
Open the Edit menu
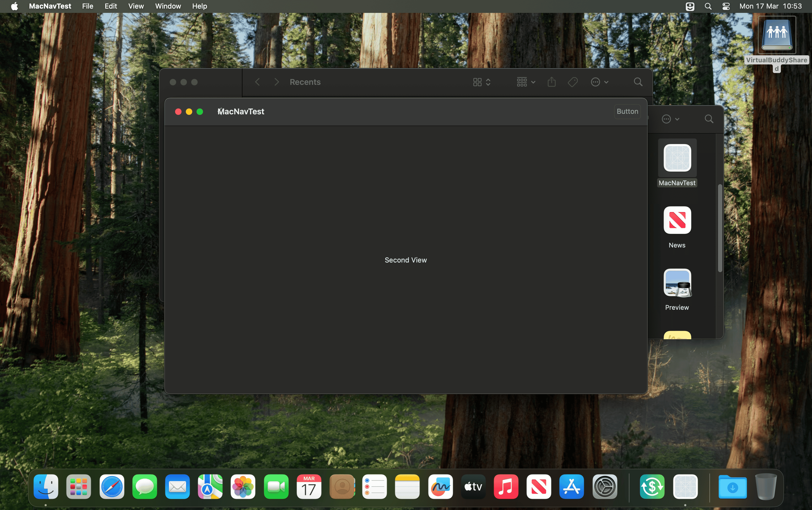click(111, 6)
